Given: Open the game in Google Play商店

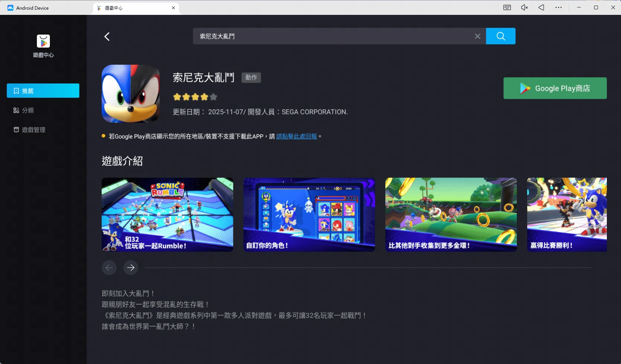Looking at the screenshot, I should pos(554,88).
